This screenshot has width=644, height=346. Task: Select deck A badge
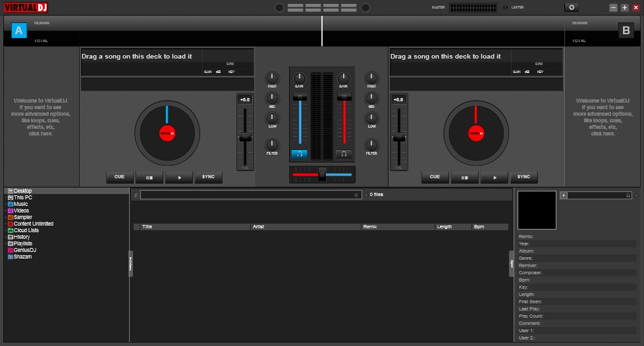19,30
